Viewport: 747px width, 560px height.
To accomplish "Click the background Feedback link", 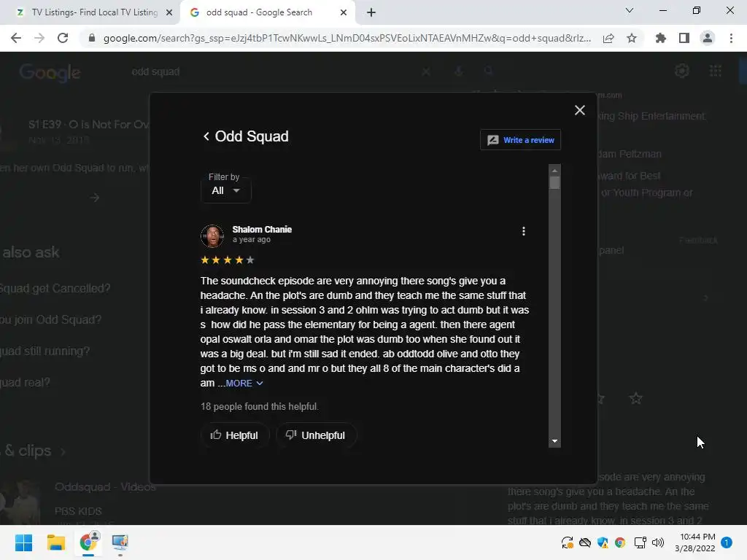I will (x=698, y=241).
